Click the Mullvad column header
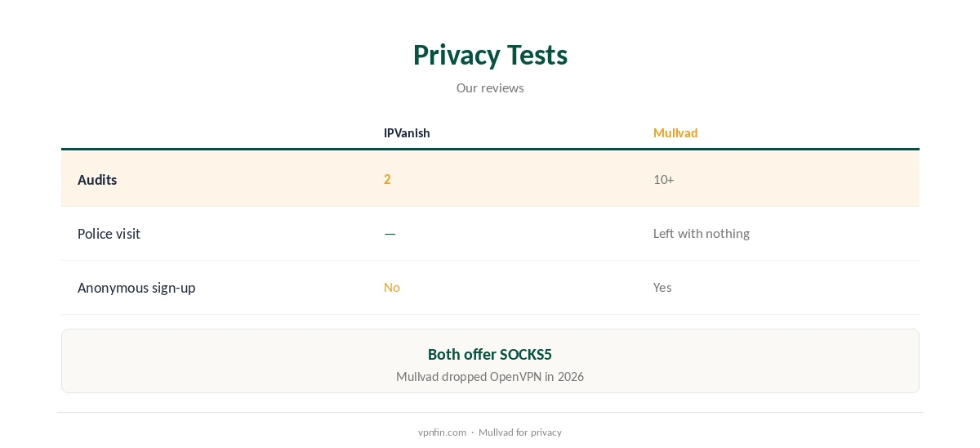 click(x=675, y=133)
